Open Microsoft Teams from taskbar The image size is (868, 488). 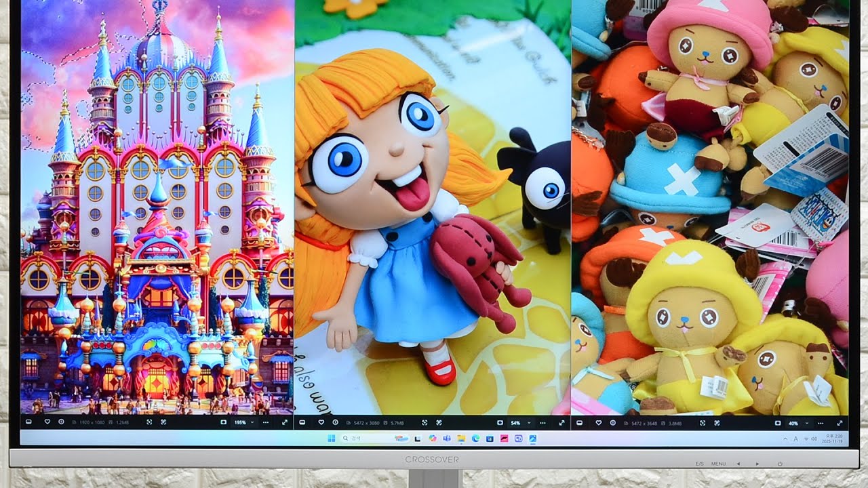pyautogui.click(x=447, y=439)
